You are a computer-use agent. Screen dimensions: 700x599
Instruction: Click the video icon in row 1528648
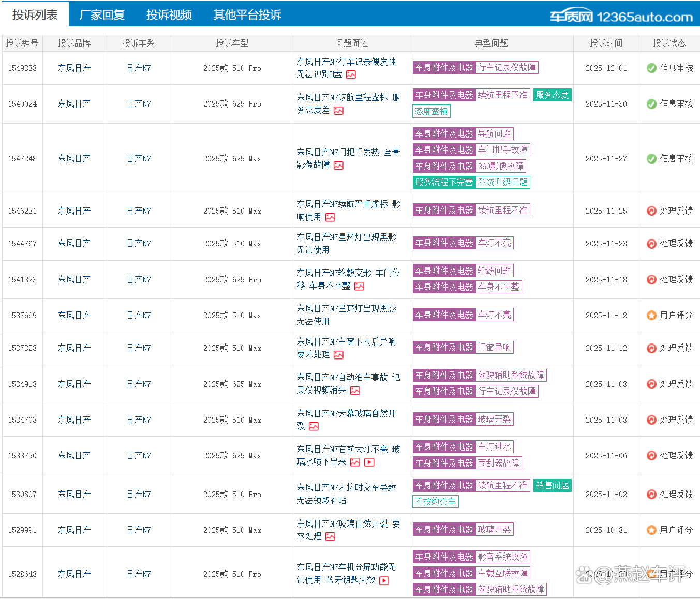pos(384,580)
